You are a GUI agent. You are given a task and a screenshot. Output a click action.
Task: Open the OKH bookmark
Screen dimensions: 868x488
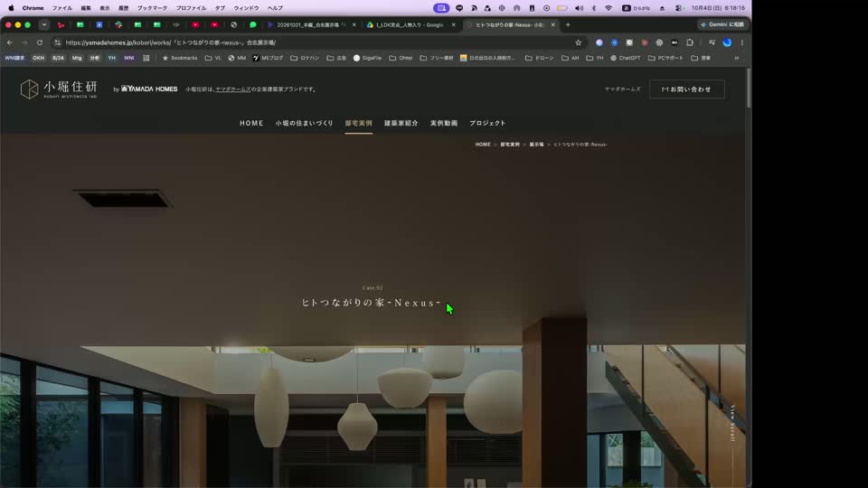coord(38,58)
